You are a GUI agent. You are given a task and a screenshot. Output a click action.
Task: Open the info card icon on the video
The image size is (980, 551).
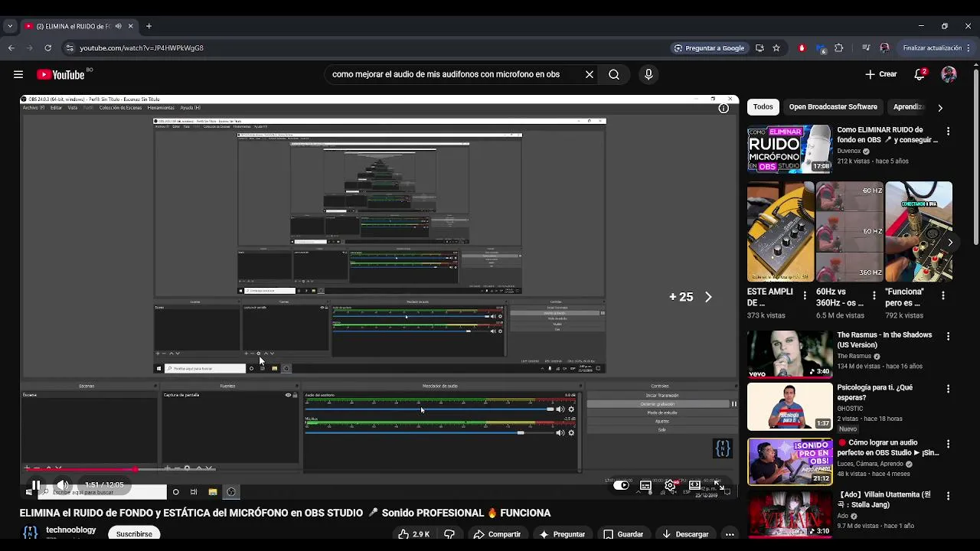[x=724, y=109]
